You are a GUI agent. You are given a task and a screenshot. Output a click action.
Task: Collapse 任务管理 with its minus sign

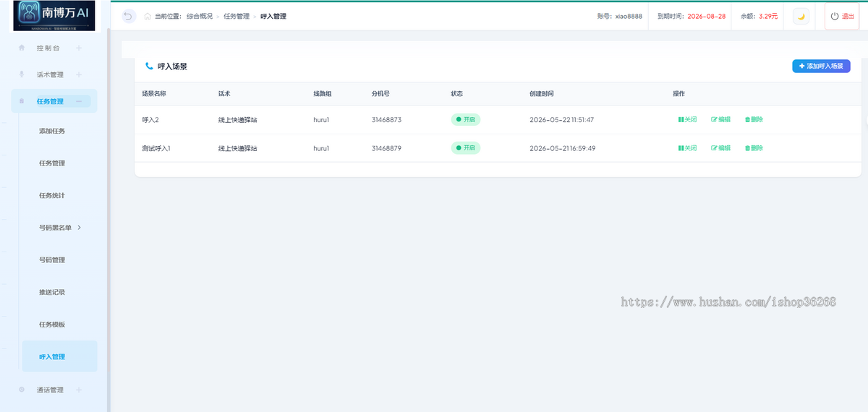click(79, 101)
